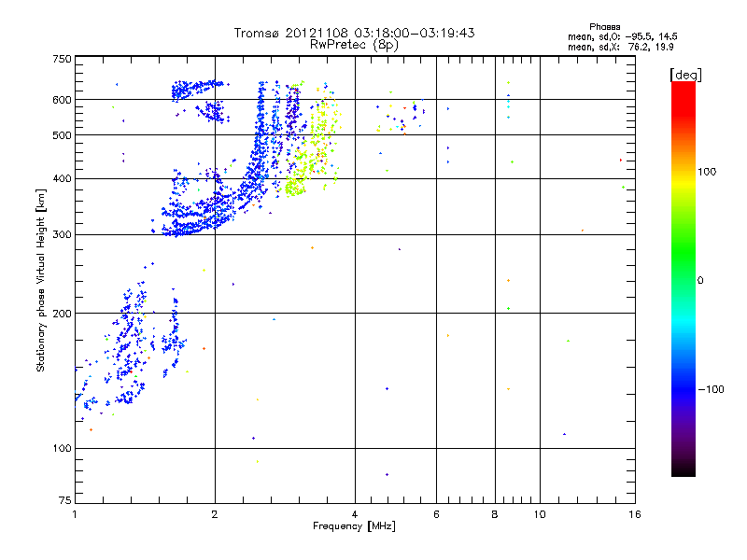This screenshot has width=747, height=560.
Task: Click the x-axis tick label '2'
Action: [215, 514]
